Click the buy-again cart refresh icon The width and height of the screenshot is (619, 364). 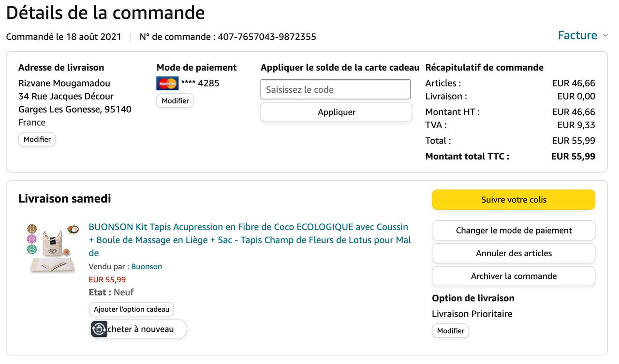(x=99, y=329)
